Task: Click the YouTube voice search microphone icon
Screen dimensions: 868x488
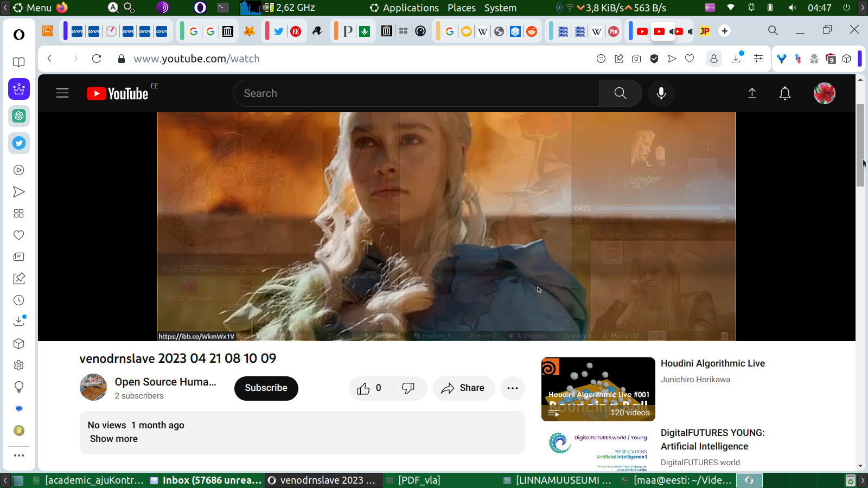Action: point(661,93)
